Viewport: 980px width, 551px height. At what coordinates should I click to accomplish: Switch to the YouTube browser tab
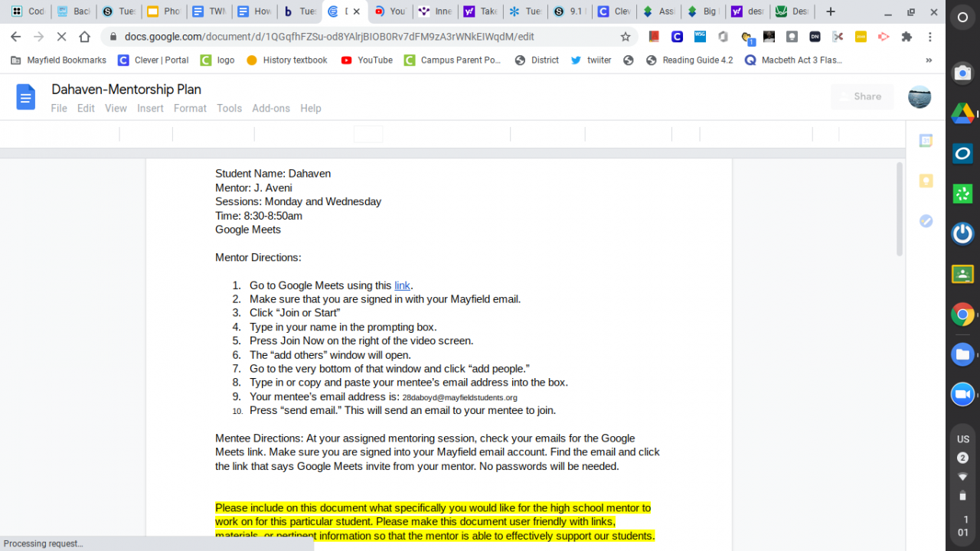390,11
